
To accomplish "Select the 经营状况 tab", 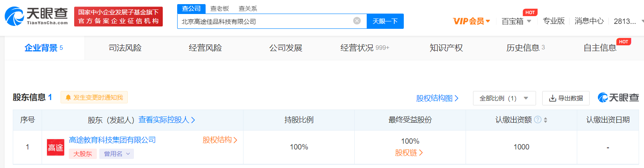I will pyautogui.click(x=365, y=48).
